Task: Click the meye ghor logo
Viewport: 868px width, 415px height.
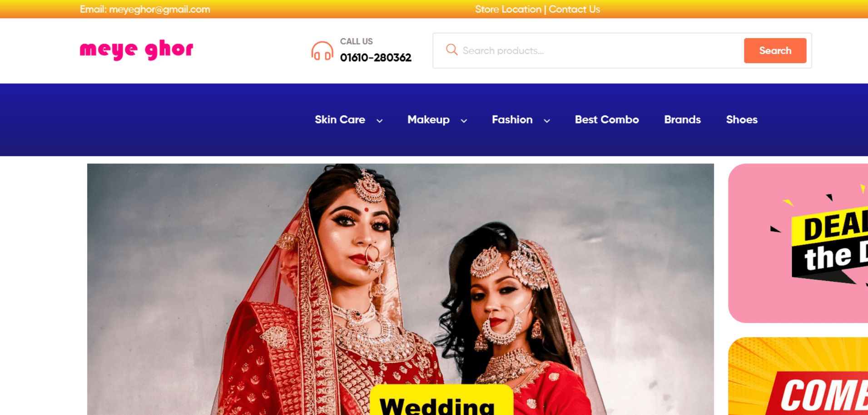Action: [136, 49]
